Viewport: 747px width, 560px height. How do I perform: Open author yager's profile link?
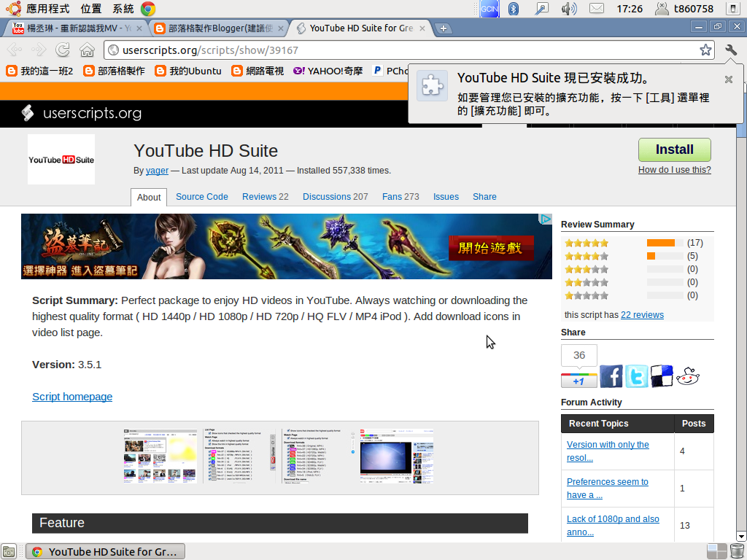pos(157,171)
